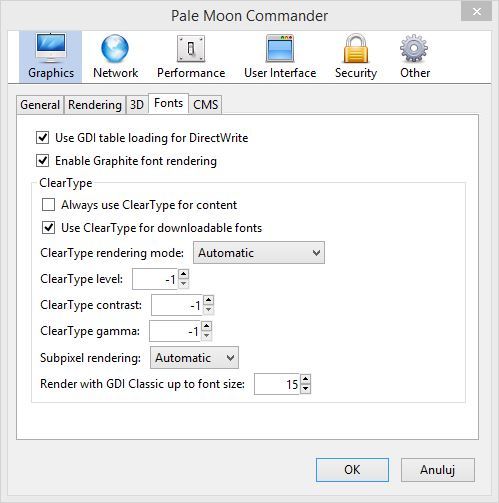Increase ClearType contrast with up arrow
The width and height of the screenshot is (499, 503).
point(209,300)
